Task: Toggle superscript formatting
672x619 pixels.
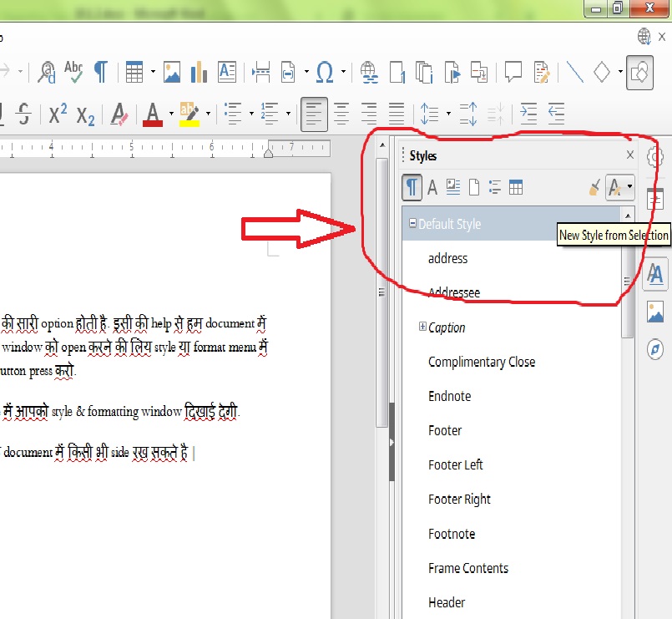Action: pos(58,114)
